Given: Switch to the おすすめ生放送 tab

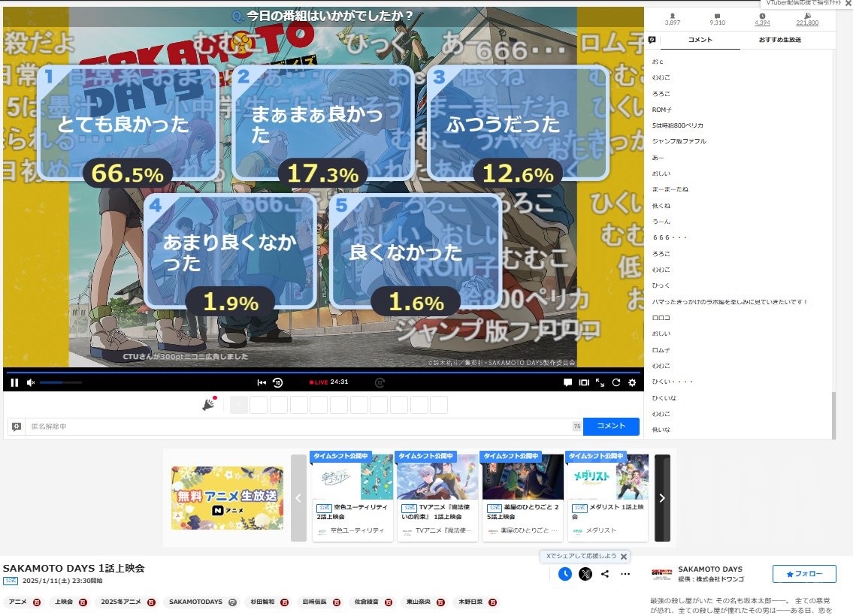Looking at the screenshot, I should pos(782,38).
